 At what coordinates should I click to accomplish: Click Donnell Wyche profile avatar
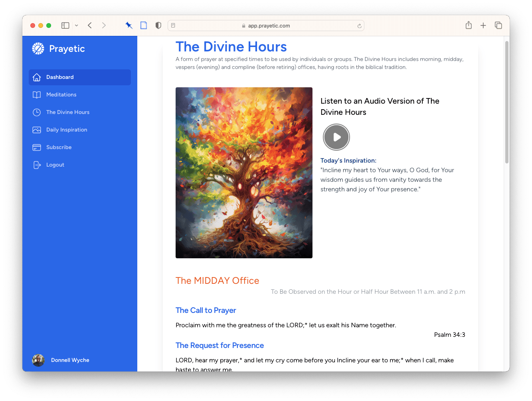38,360
